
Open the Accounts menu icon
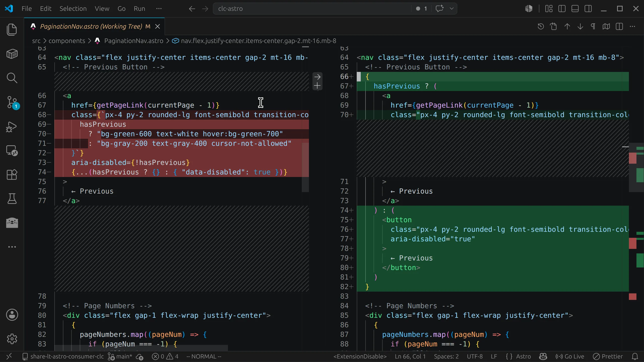click(x=12, y=315)
